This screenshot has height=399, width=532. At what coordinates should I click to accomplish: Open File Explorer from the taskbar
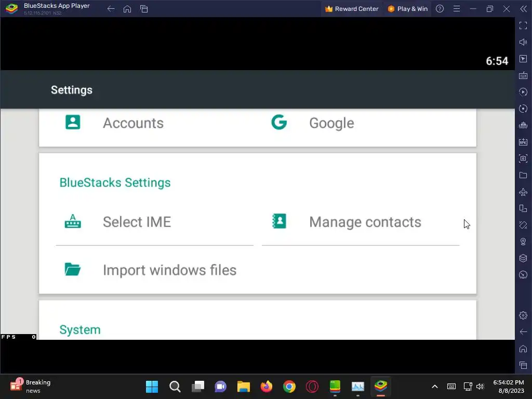(244, 387)
